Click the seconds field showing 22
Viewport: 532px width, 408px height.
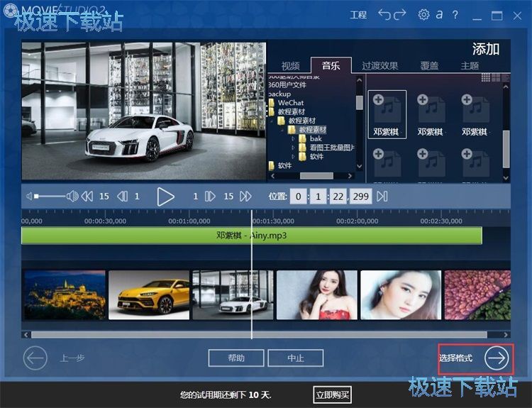coord(338,197)
